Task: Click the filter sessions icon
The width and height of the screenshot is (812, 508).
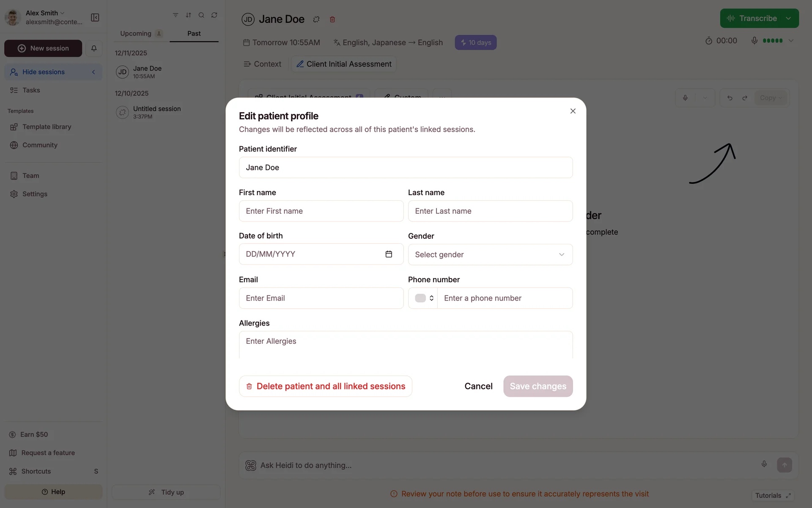Action: [176, 15]
